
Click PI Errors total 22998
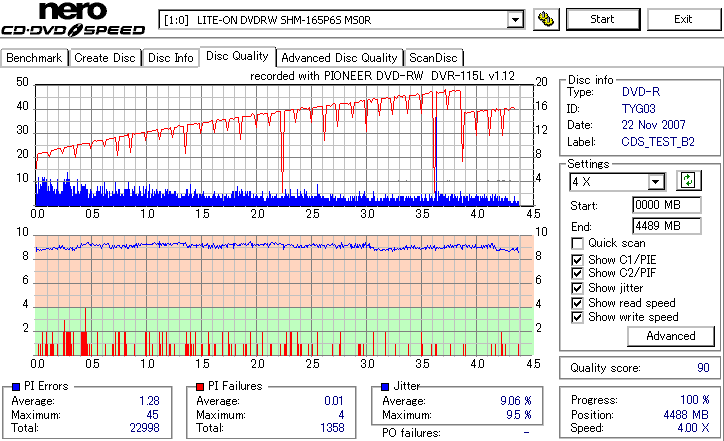coord(145,428)
